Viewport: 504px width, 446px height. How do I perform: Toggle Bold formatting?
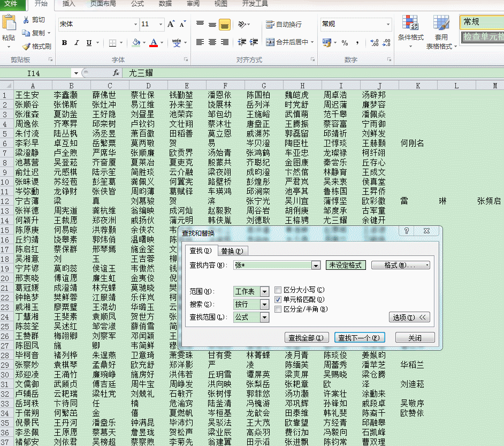point(64,43)
